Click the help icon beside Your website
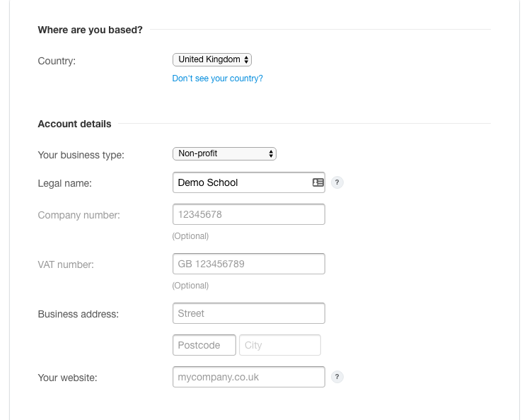Screen dimensions: 529x420 (x=337, y=377)
